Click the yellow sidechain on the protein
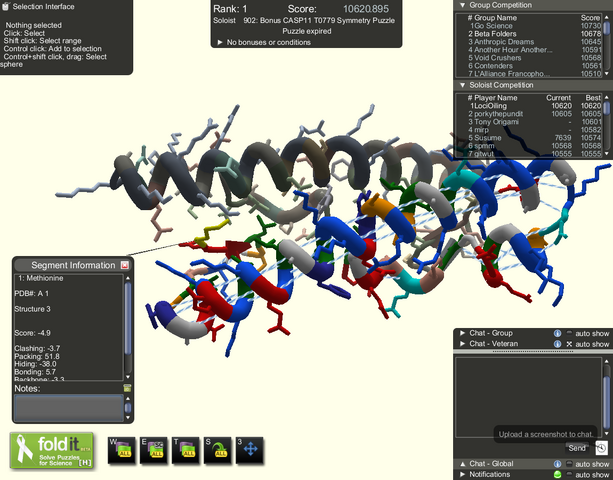 coord(212,234)
